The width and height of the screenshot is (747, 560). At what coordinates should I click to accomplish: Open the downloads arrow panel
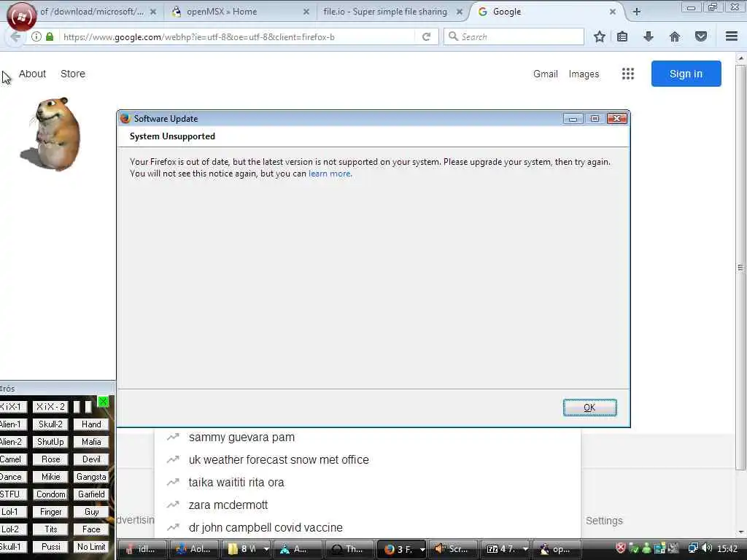click(649, 36)
